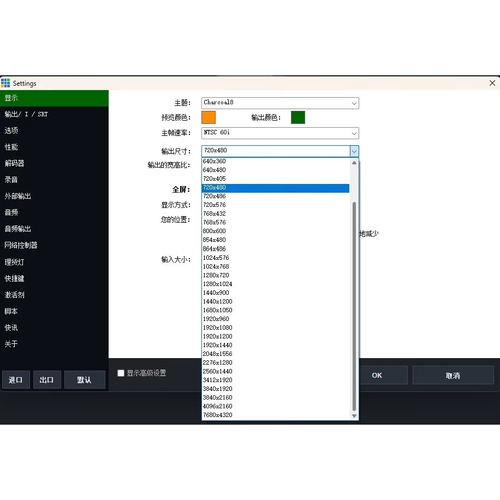Open the 主题 dropdown showing Charcoal
Screen dimensions: 500x500
[280, 103]
